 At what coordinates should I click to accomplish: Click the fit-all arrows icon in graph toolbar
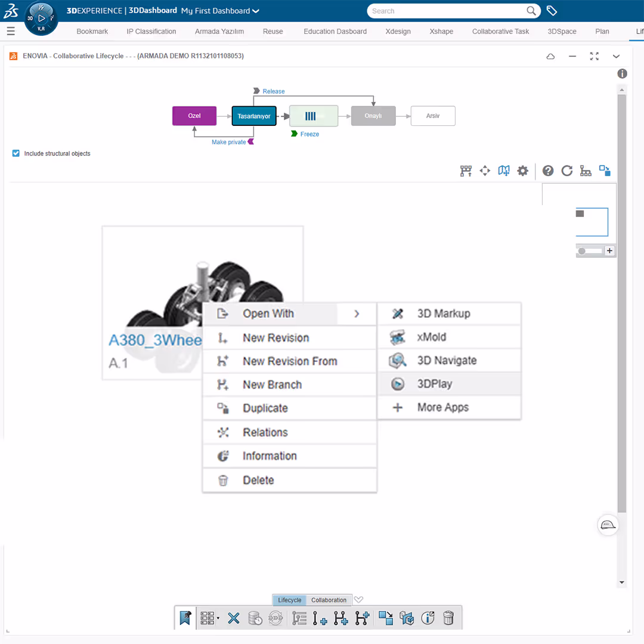click(485, 171)
